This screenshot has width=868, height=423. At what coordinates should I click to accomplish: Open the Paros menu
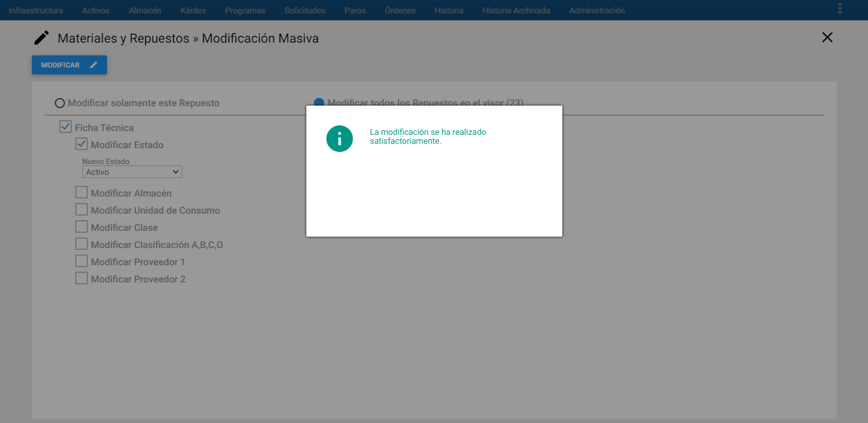tap(355, 10)
